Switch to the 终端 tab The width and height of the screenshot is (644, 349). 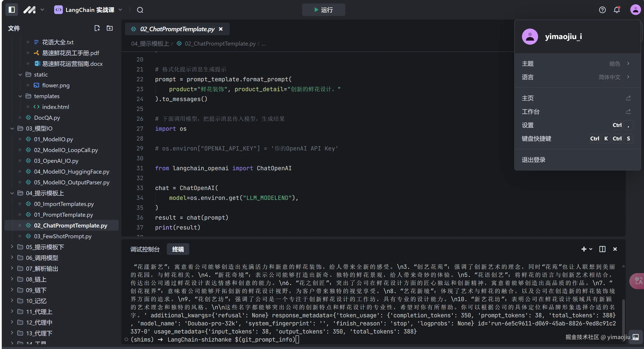coord(178,249)
